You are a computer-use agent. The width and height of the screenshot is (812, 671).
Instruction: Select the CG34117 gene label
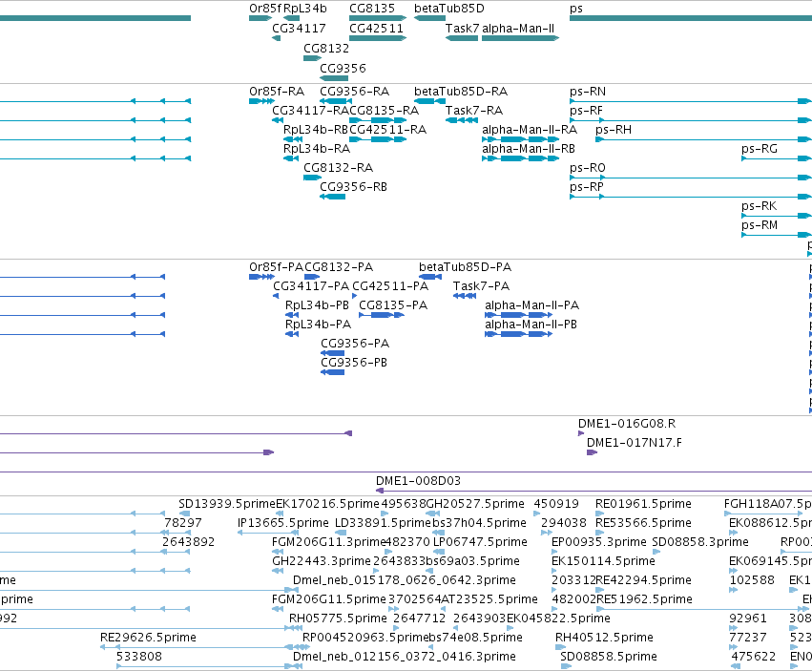pos(299,28)
